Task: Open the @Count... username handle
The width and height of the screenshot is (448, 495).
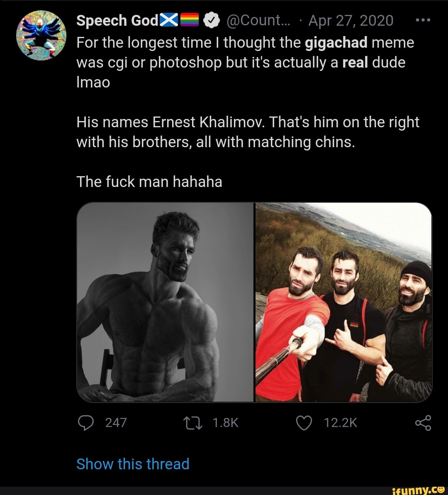Action: 254,20
